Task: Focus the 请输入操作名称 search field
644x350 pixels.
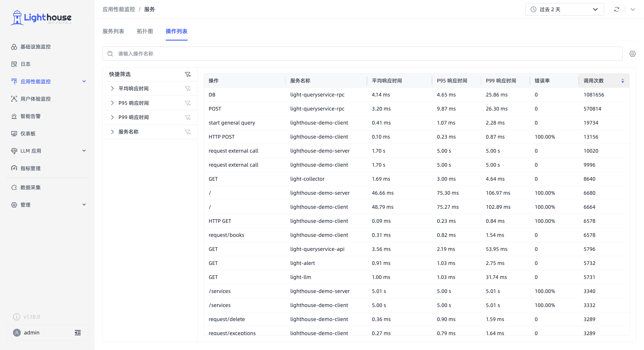Action: click(x=363, y=54)
